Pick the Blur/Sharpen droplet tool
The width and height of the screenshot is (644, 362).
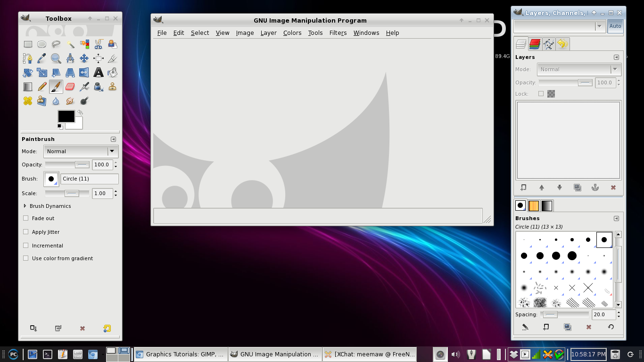pos(56,101)
